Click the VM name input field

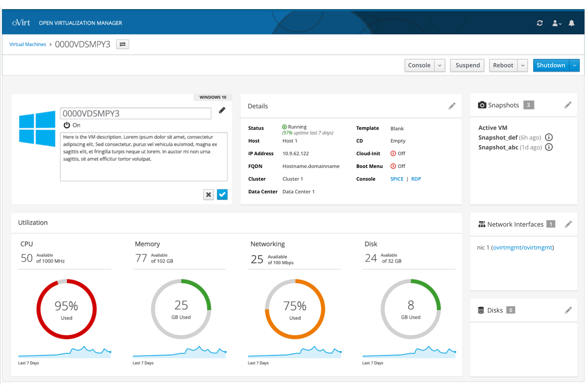135,114
